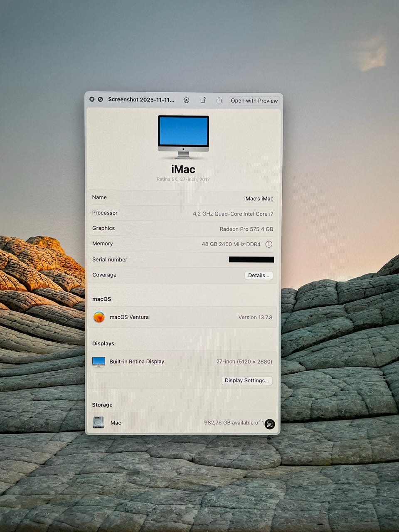Click the iMac's iMac name value
Screen dimensions: 399x532
[259, 199]
